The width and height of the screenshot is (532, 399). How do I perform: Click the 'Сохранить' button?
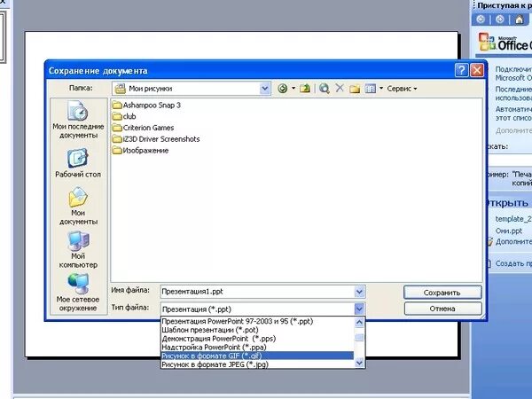pyautogui.click(x=442, y=293)
